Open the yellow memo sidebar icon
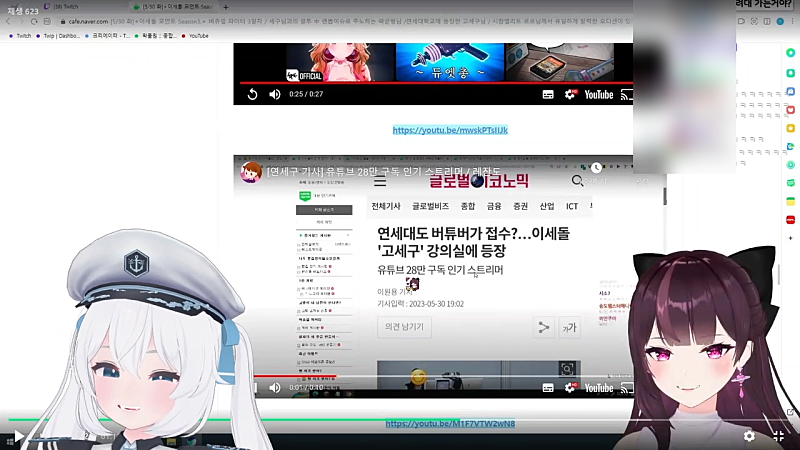 [x=790, y=201]
